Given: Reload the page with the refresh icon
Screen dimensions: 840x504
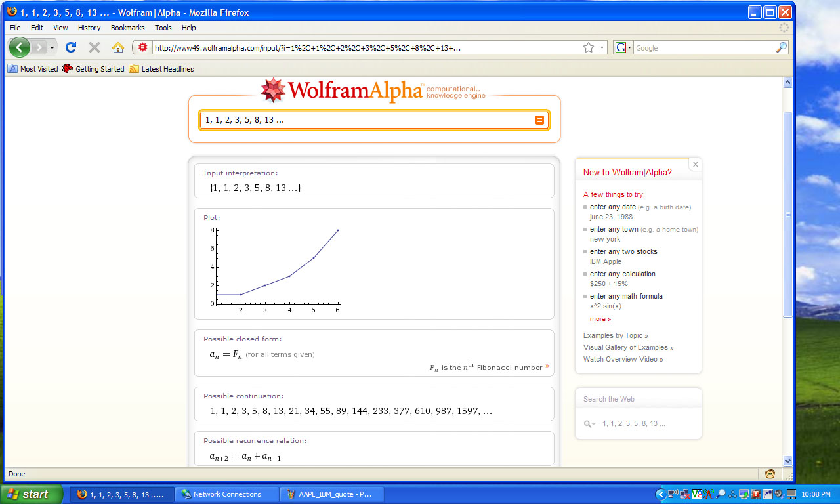Looking at the screenshot, I should pos(71,47).
